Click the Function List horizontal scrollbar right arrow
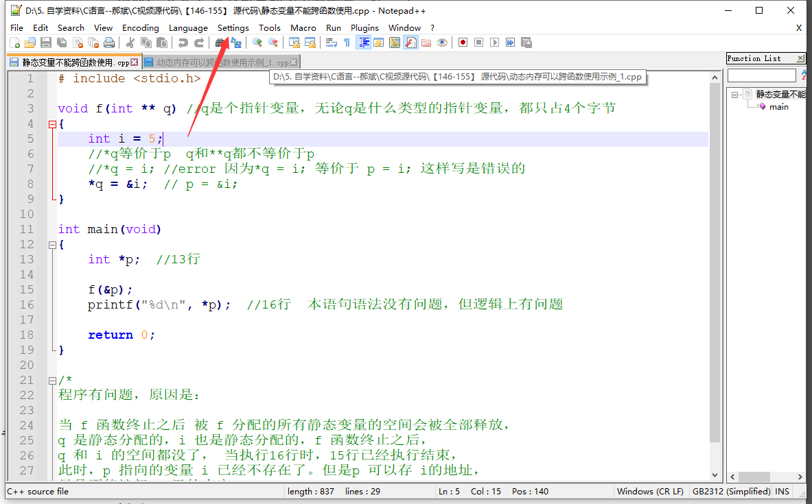This screenshot has height=504, width=812. (800, 477)
